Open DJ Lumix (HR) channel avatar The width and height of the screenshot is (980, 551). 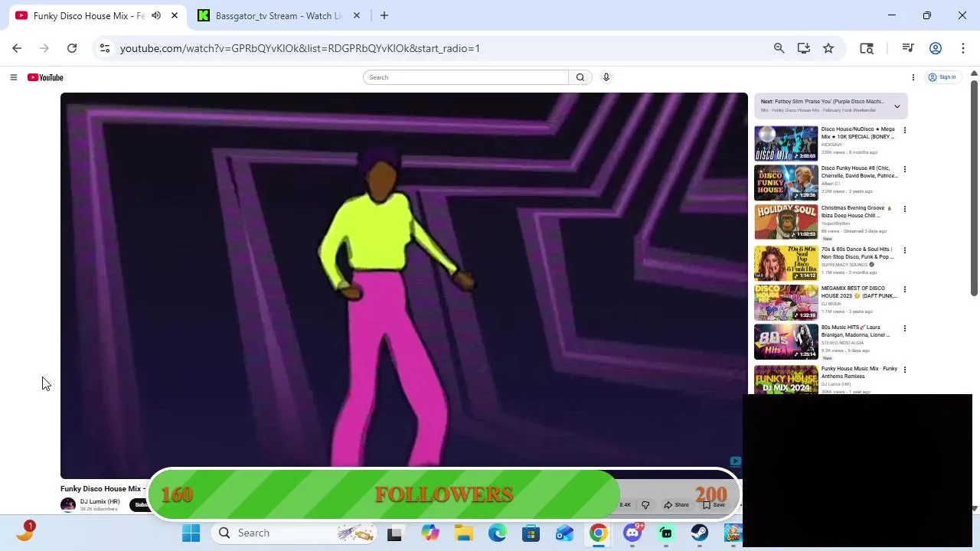click(68, 505)
